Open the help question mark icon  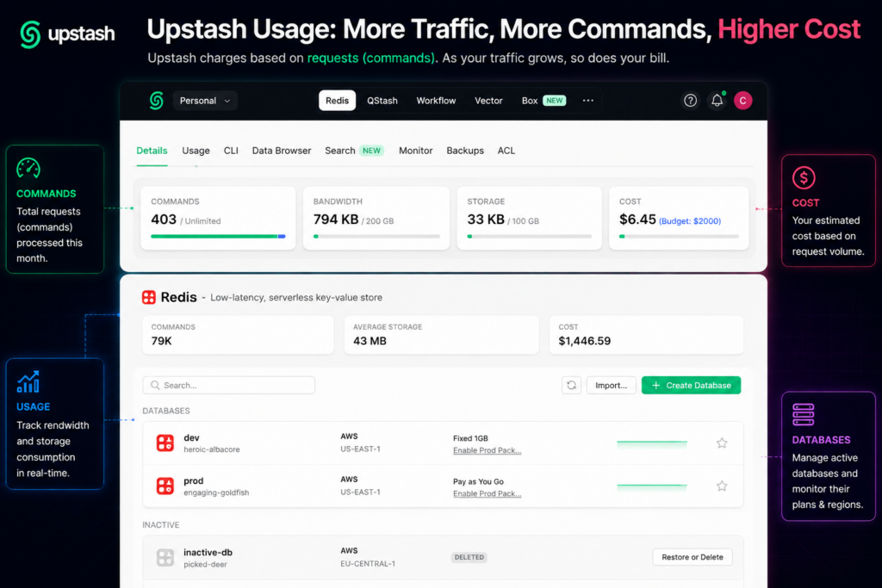[x=690, y=101]
